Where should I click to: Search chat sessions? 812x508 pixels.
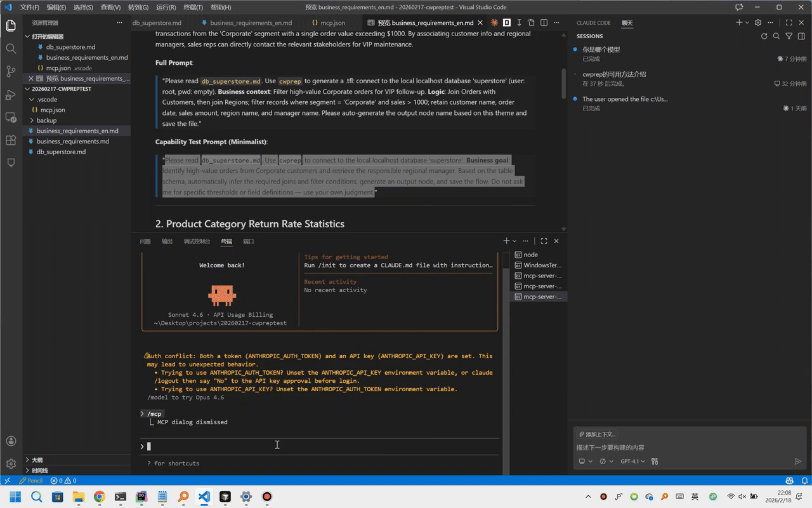pos(776,36)
